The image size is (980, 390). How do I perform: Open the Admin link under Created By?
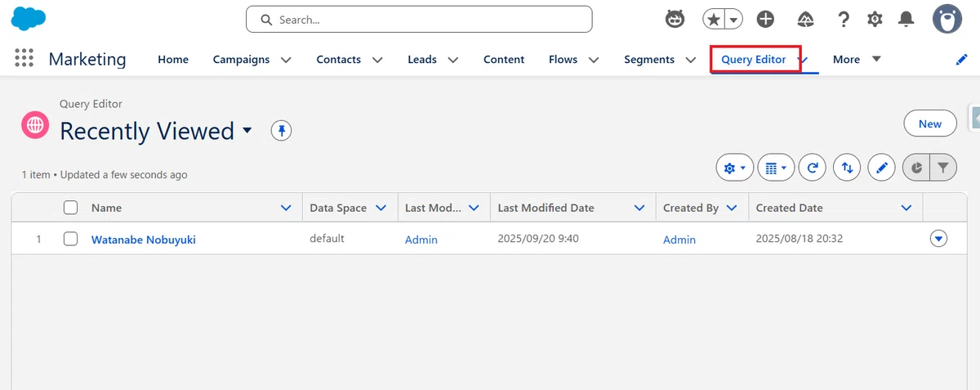pyautogui.click(x=679, y=240)
